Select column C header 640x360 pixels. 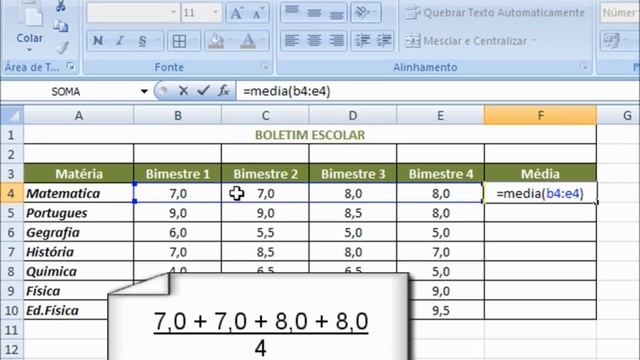265,116
